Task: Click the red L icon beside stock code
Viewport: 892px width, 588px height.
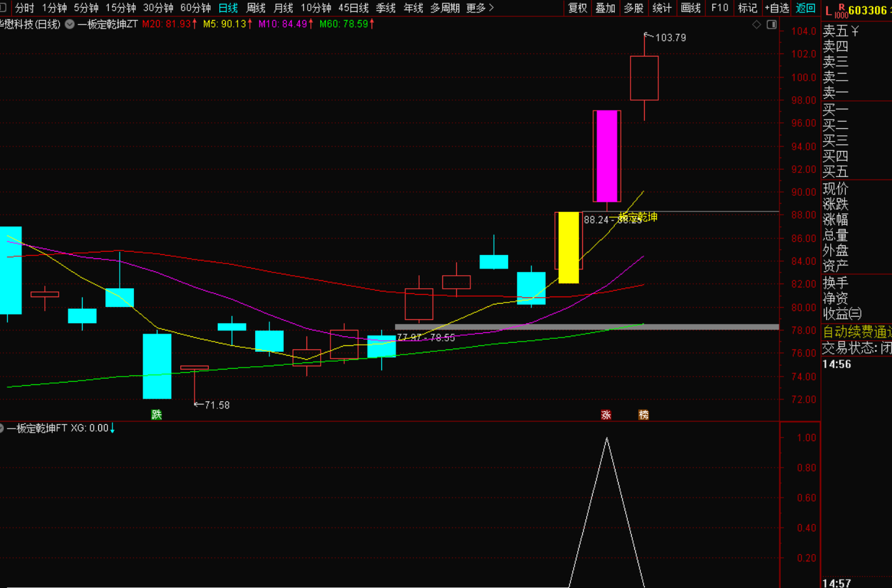Action: click(828, 10)
